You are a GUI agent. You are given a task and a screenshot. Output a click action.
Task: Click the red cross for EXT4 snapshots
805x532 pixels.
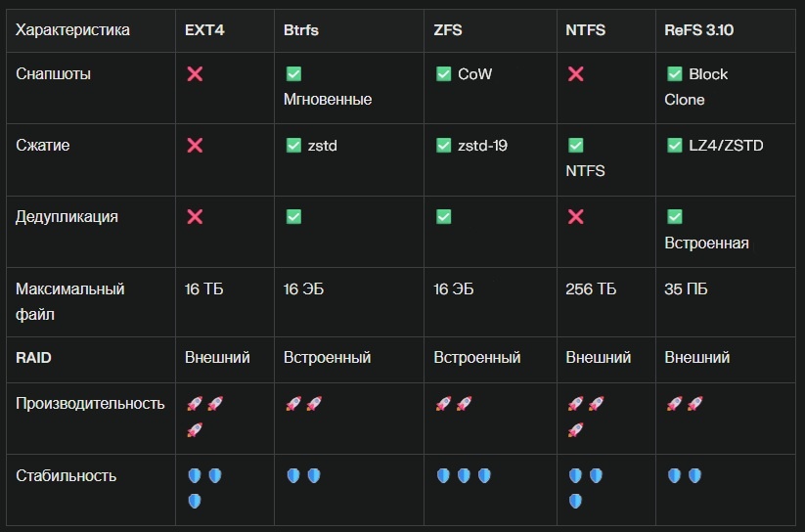(195, 74)
